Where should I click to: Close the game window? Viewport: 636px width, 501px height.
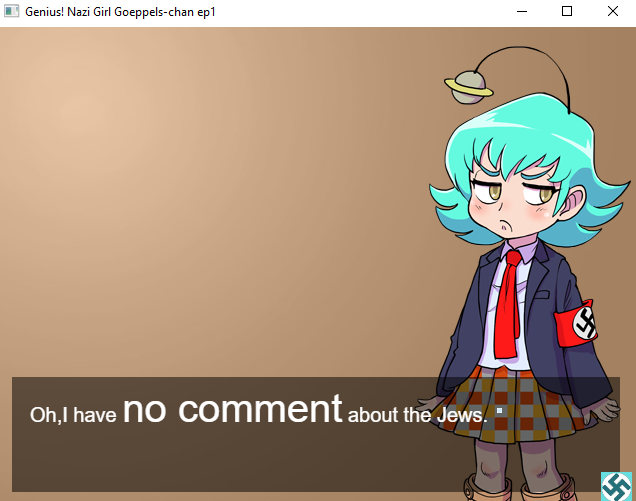point(613,11)
